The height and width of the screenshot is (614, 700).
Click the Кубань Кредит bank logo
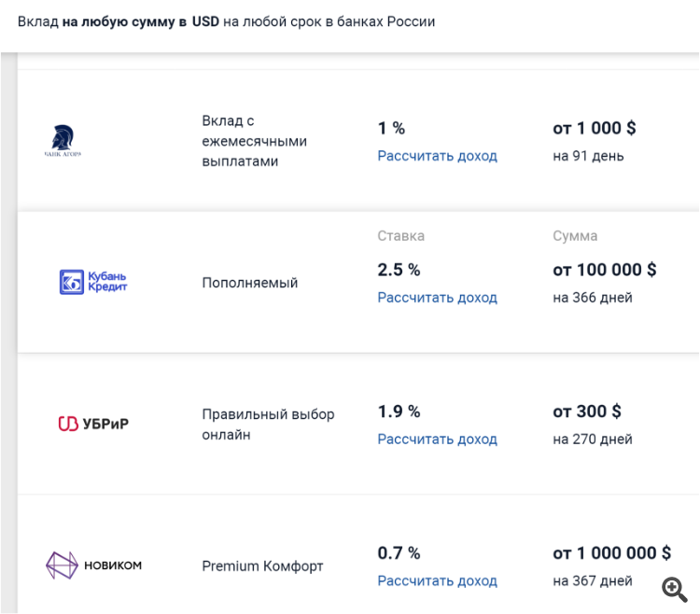click(93, 282)
